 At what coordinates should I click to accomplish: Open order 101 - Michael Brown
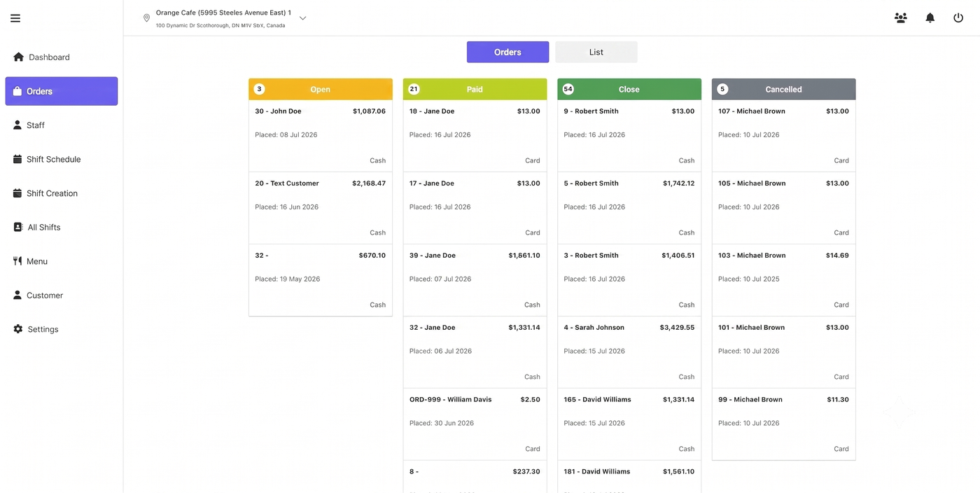pos(783,352)
